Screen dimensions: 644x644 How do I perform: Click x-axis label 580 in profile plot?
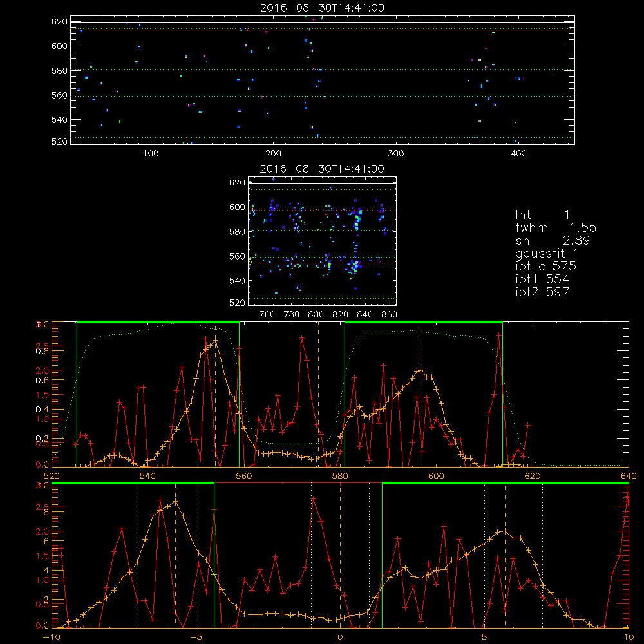point(340,477)
